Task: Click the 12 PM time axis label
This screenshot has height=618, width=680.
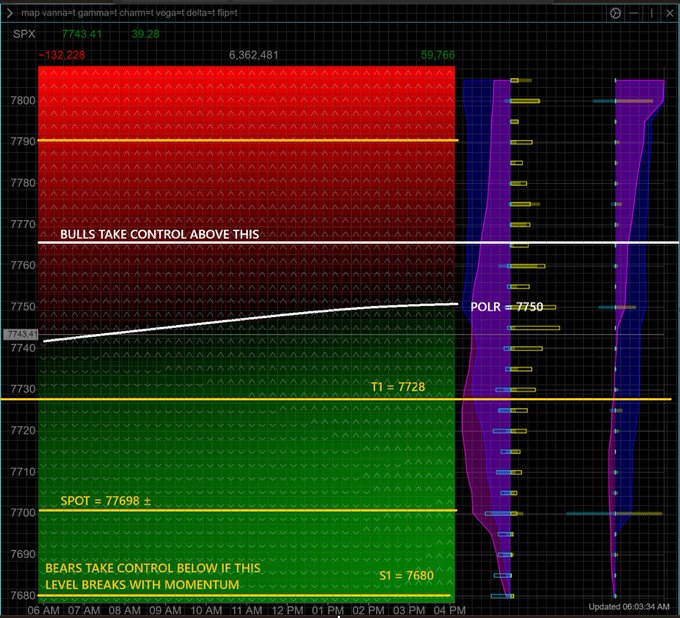Action: click(287, 611)
